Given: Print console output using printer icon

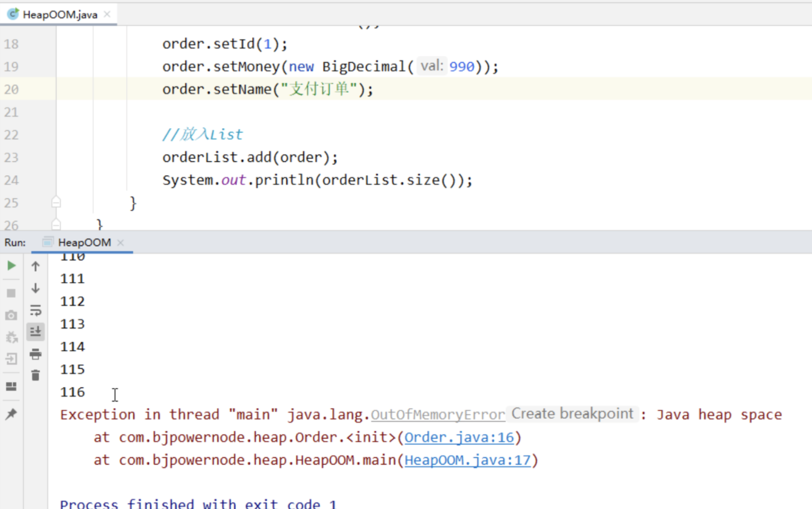Looking at the screenshot, I should (x=35, y=354).
